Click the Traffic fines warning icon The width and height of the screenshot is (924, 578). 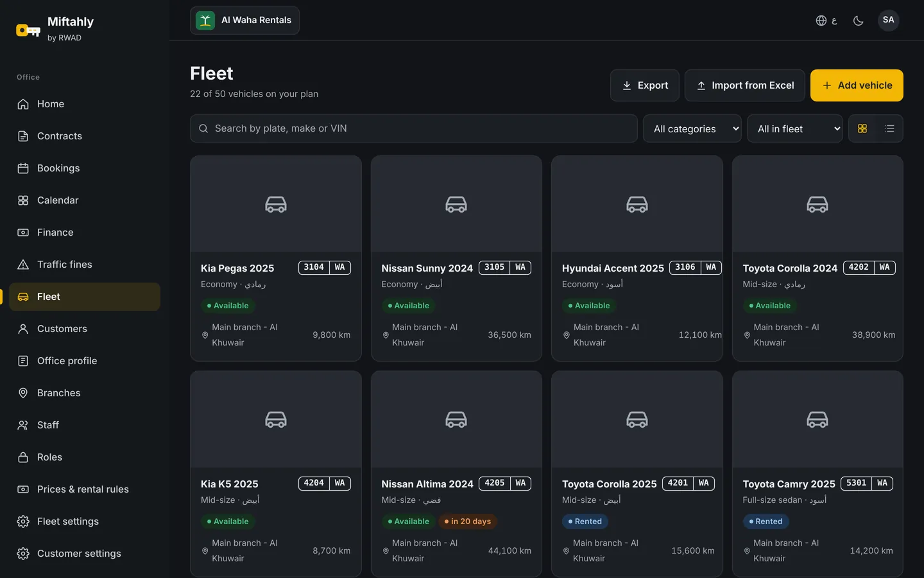click(23, 265)
